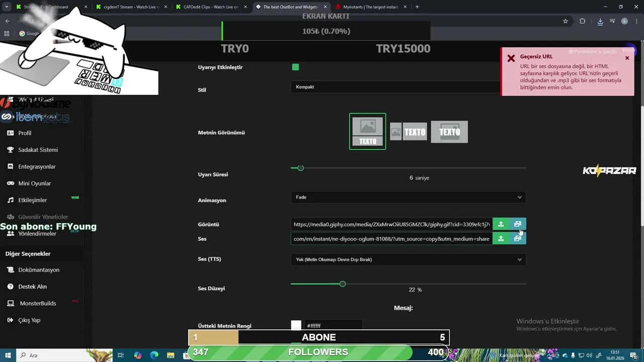Click the Destek Alın question mark icon
Screen dimensions: 644x362
click(x=10, y=287)
